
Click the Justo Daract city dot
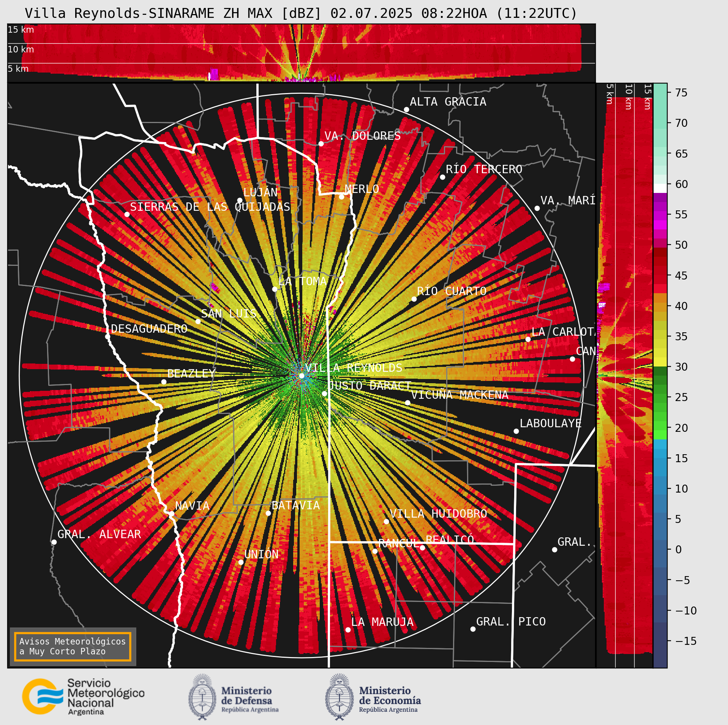click(x=324, y=393)
